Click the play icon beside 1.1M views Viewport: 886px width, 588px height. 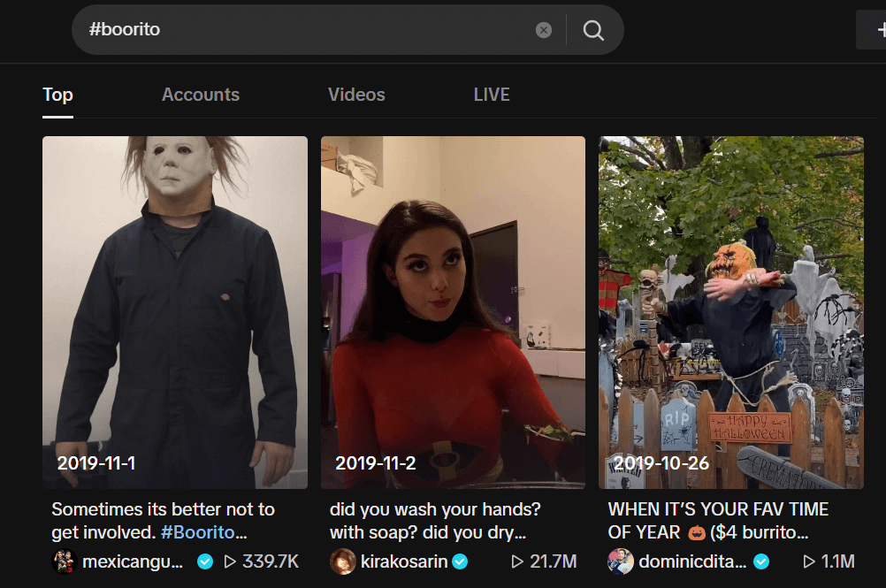click(x=809, y=561)
